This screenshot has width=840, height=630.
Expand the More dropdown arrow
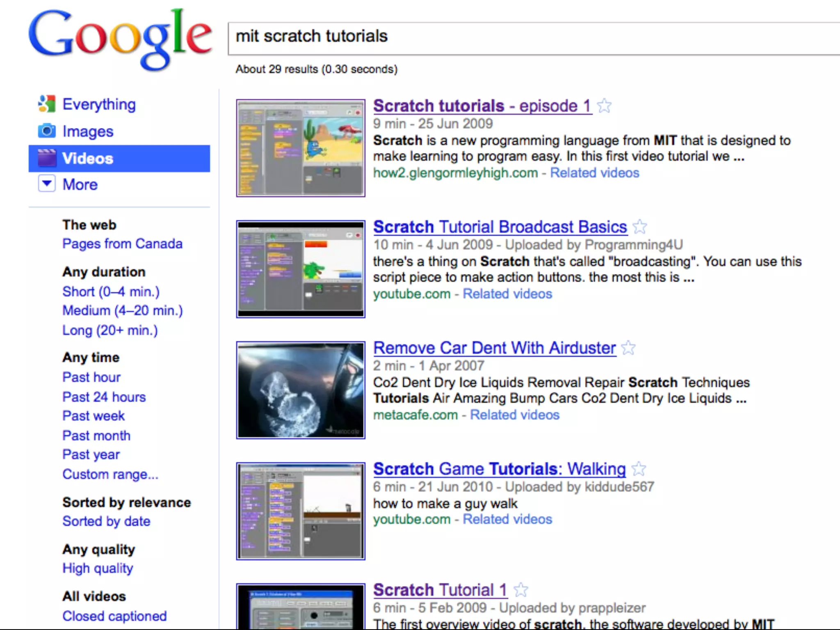pos(46,184)
